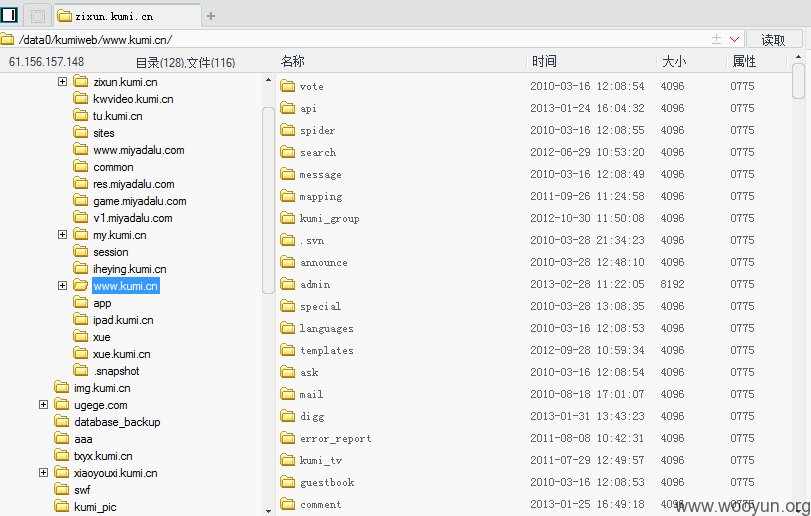Expand the www.kumi.cn tree node
The image size is (811, 516).
click(63, 285)
